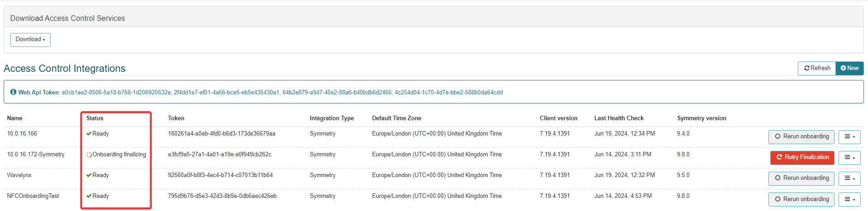Open the Download dropdown
The width and height of the screenshot is (868, 211).
(x=30, y=40)
